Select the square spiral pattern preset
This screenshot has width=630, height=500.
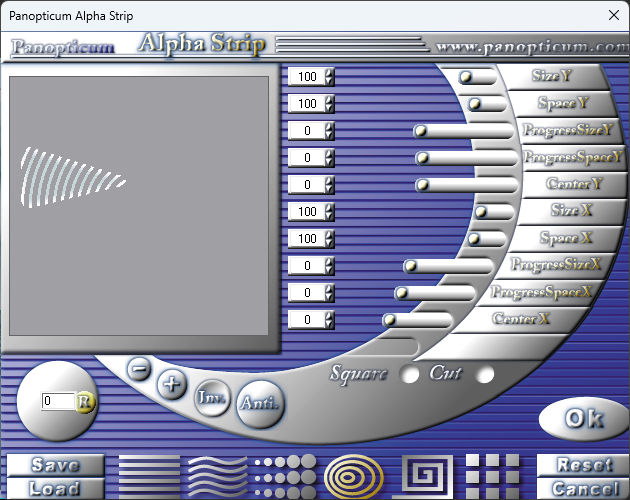(423, 477)
